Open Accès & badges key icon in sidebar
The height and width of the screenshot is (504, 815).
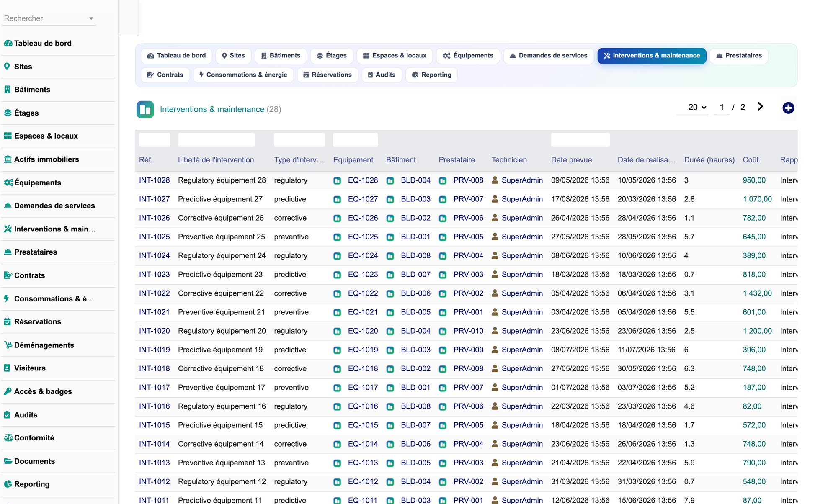[x=8, y=391]
